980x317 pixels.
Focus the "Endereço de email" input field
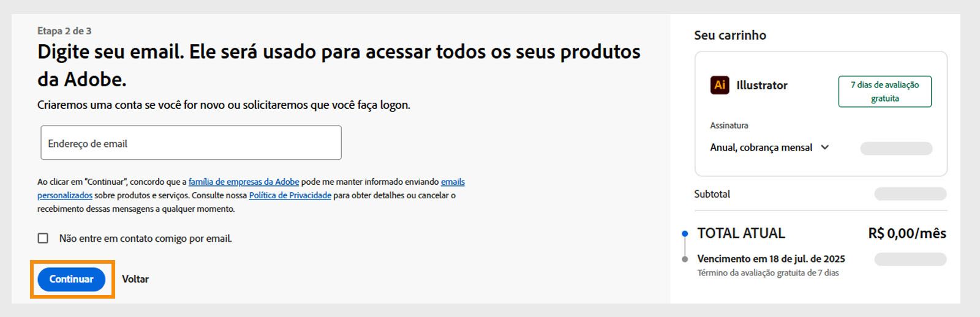pyautogui.click(x=190, y=143)
